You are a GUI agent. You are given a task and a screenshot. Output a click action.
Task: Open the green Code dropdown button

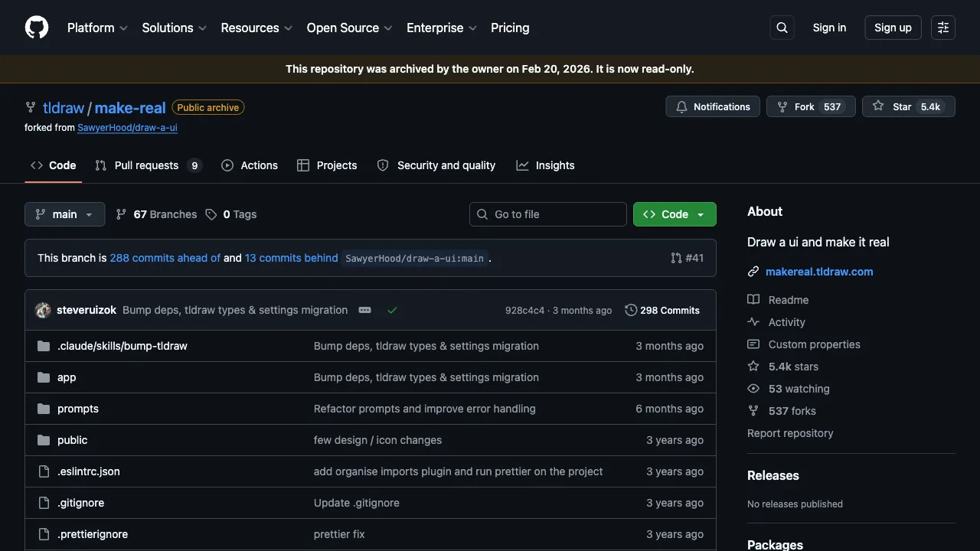pyautogui.click(x=675, y=214)
